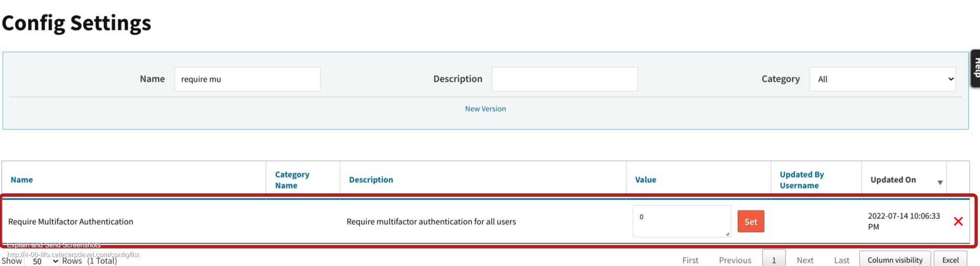Image resolution: width=980 pixels, height=266 pixels.
Task: Go to the First page
Action: [690, 260]
